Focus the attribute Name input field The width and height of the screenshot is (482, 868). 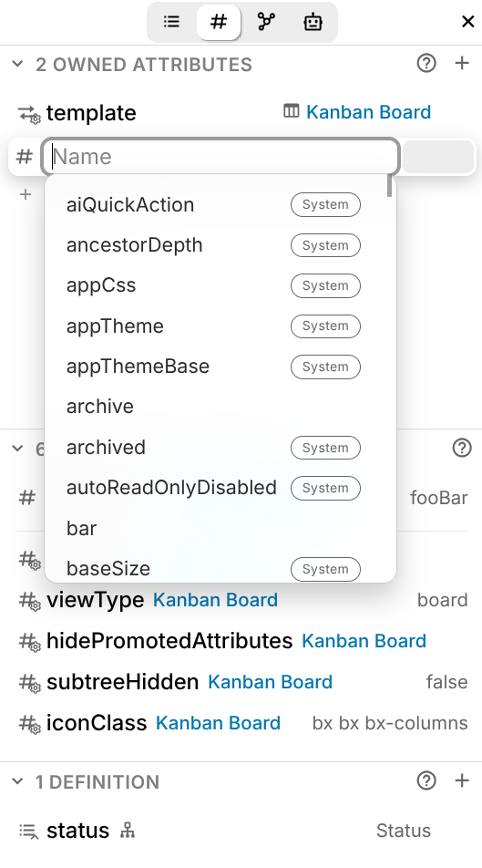click(220, 157)
